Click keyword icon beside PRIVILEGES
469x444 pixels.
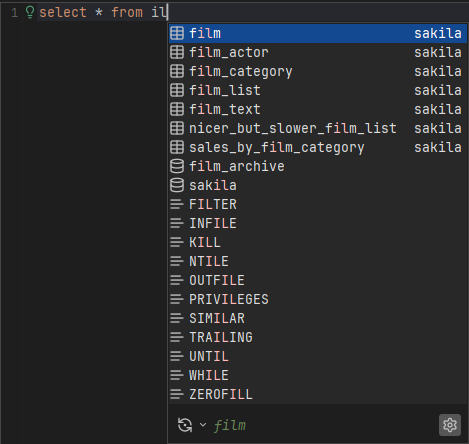[x=177, y=299]
